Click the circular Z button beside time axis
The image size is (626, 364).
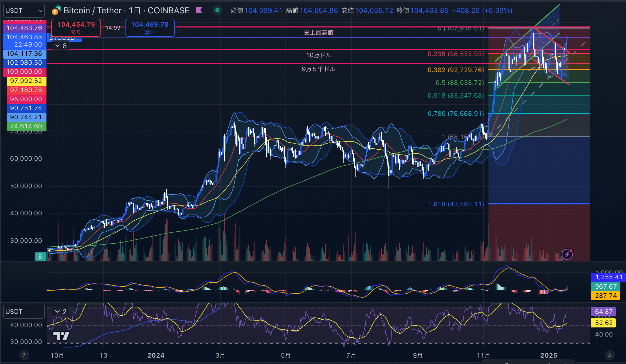(24, 355)
